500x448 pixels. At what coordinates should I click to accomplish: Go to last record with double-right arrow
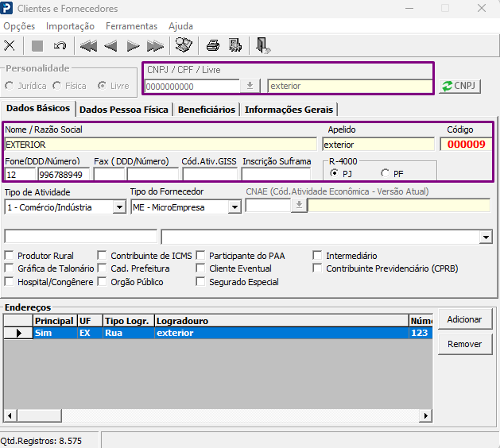pos(155,46)
